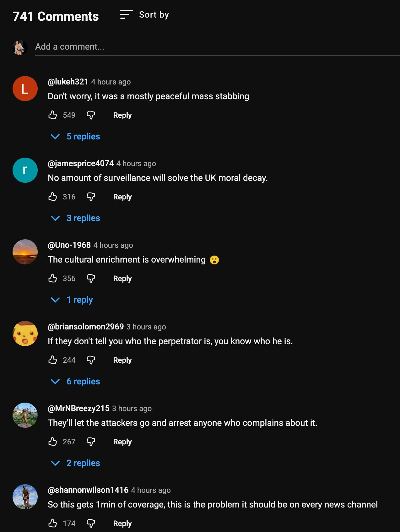This screenshot has height=532, width=400.
Task: Open @MrNBreezy215's username link
Action: coord(78,408)
